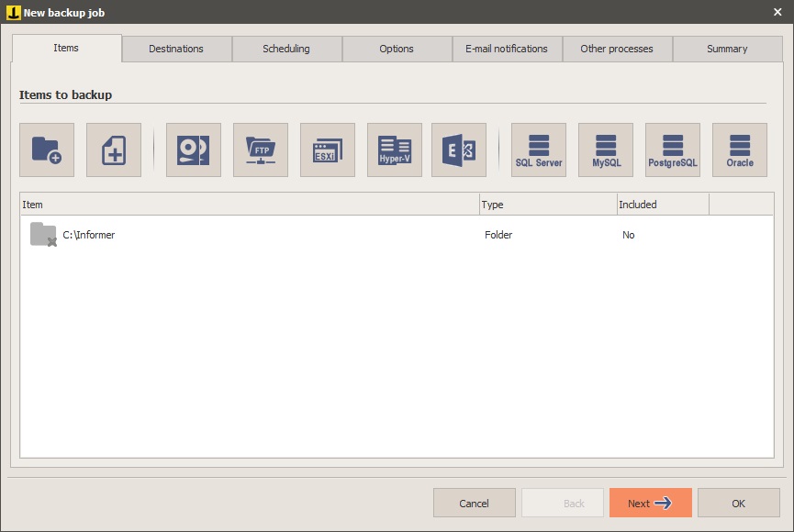Confirm the job with OK

(738, 503)
